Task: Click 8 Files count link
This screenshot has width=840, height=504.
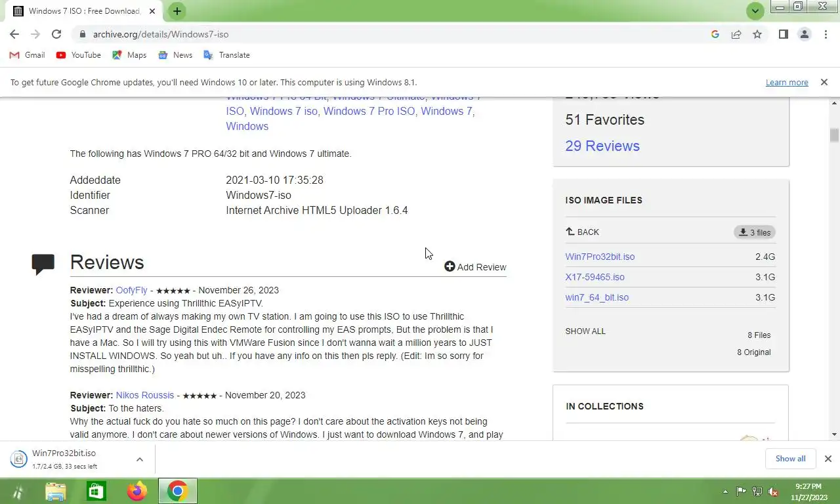Action: [x=759, y=335]
